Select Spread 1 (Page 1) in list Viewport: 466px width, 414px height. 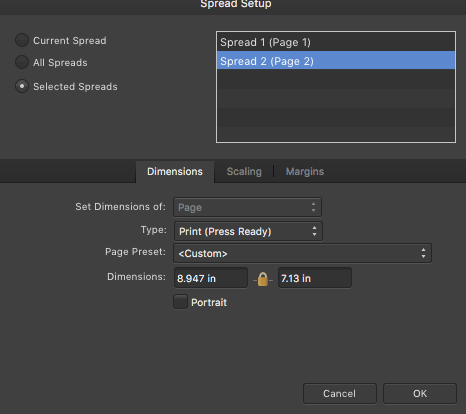pyautogui.click(x=336, y=42)
